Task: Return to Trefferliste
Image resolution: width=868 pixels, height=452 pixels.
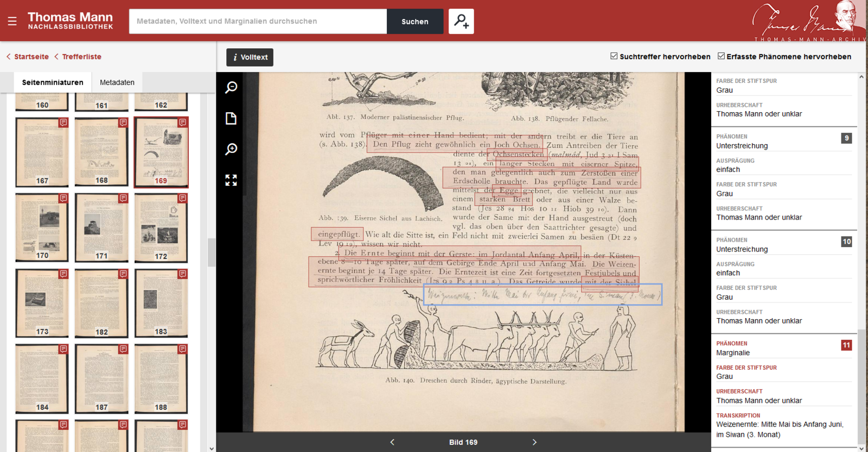Action: click(x=78, y=56)
